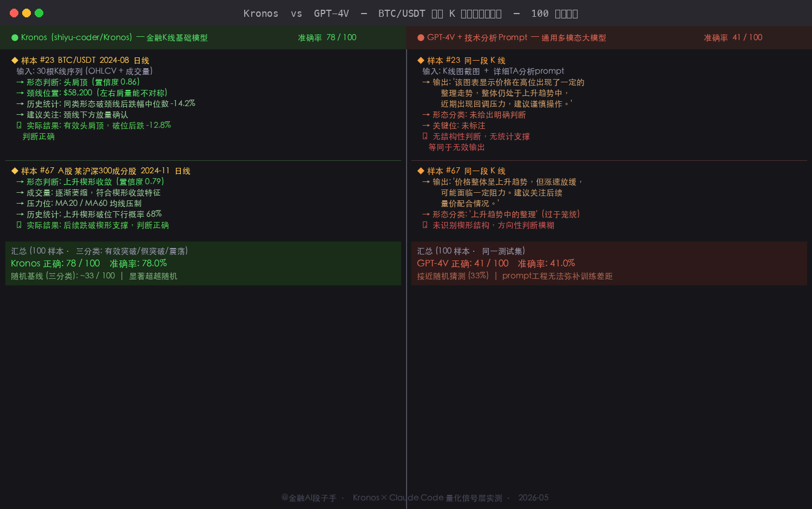Screen dimensions: 812x509
Task: Click GPT-4V '样本 #67 同一段 K 线' heading
Action: click(466, 171)
